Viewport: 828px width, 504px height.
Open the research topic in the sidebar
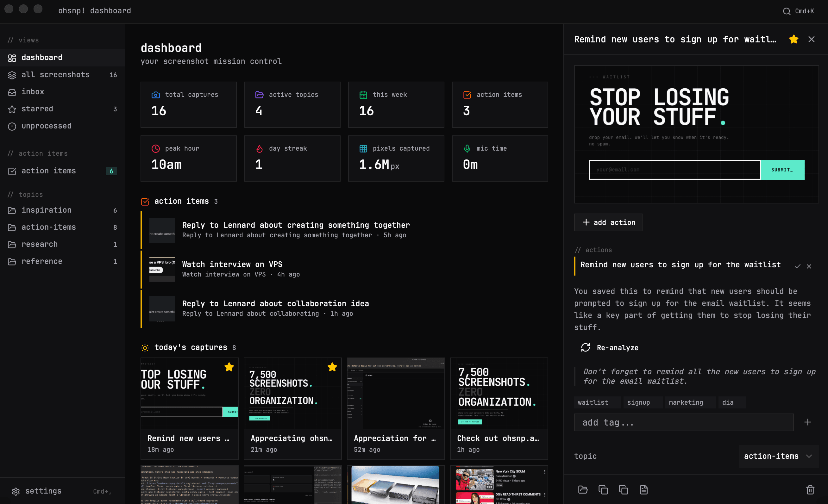coord(39,244)
